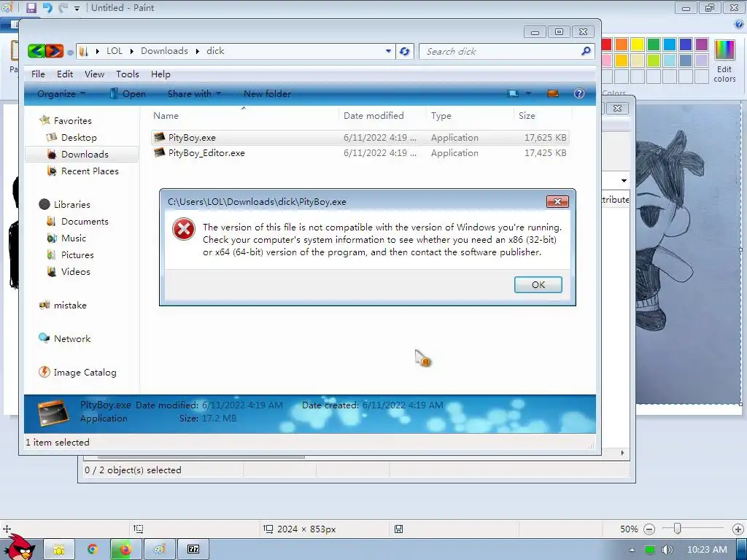This screenshot has height=560, width=747.
Task: Click Edit colors in Paint
Action: coord(724,61)
